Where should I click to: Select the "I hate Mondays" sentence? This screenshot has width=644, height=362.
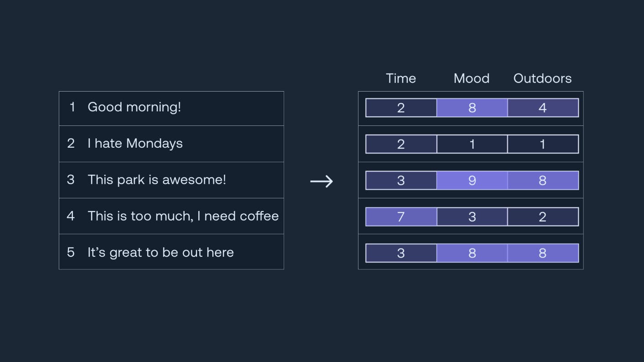tap(135, 144)
